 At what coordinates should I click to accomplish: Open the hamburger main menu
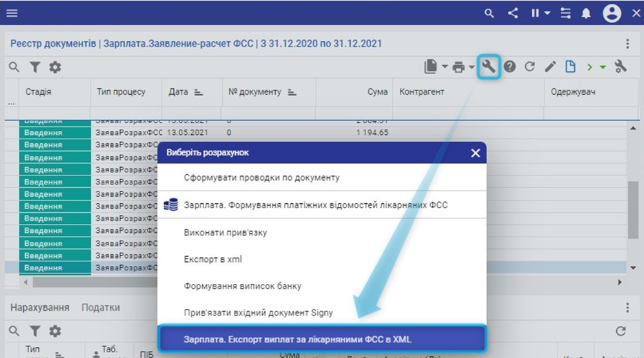pyautogui.click(x=12, y=13)
